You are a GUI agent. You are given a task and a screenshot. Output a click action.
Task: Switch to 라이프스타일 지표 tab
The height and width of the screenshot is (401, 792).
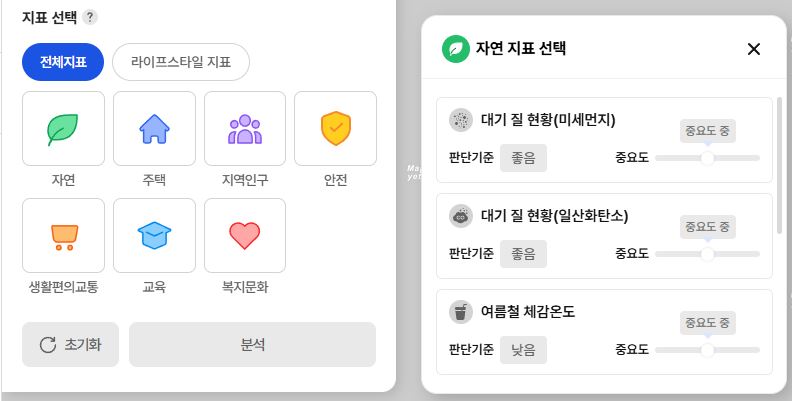point(180,62)
